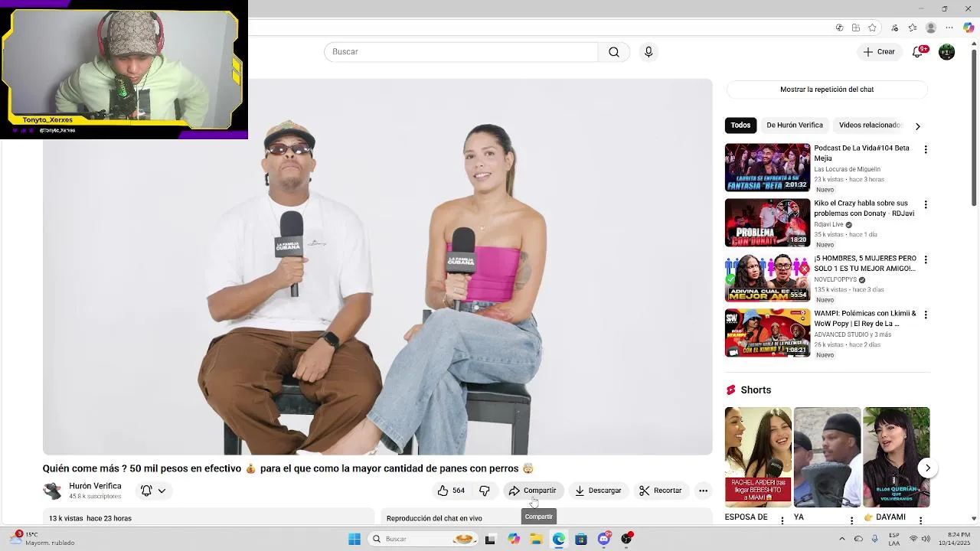The image size is (980, 551).
Task: Open Copilot sidebar icon in Edge
Action: (969, 28)
